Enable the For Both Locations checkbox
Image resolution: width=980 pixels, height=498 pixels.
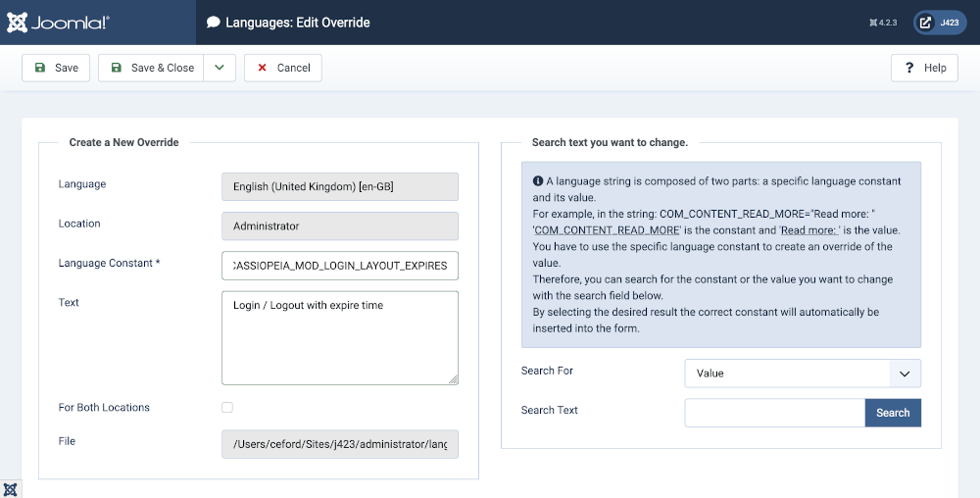click(x=227, y=407)
